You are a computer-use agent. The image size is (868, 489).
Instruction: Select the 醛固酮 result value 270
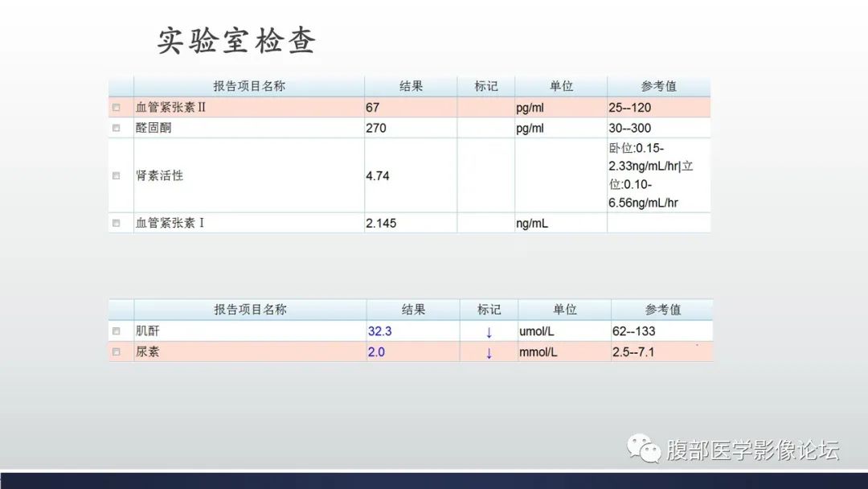click(376, 128)
